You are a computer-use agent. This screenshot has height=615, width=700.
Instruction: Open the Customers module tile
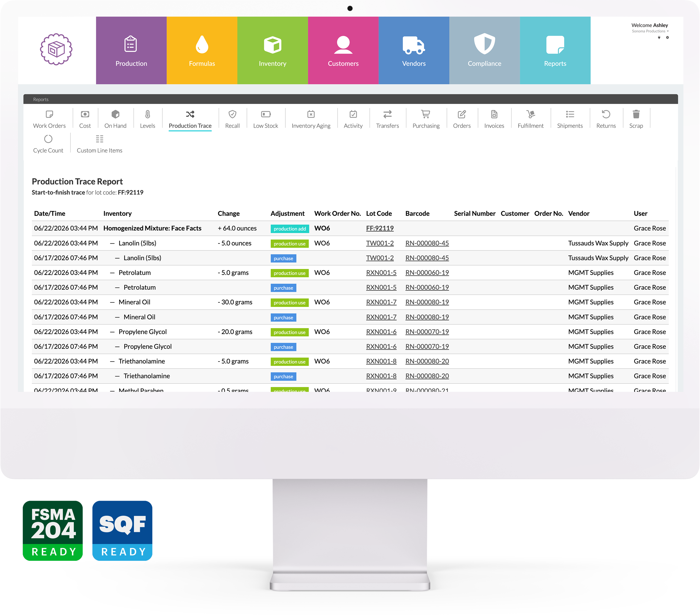[x=343, y=50]
